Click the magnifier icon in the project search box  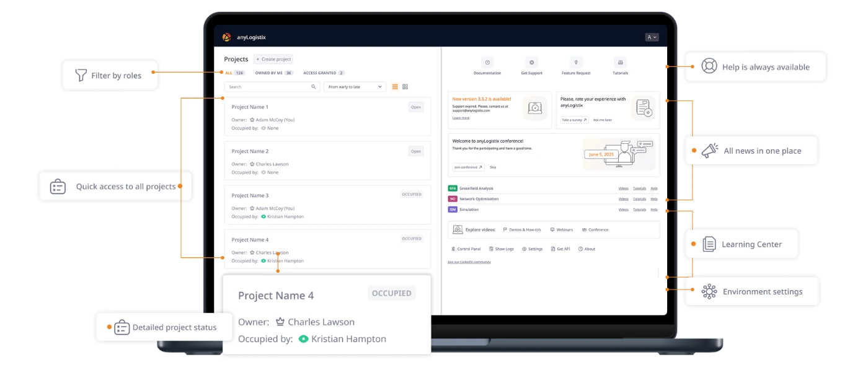[314, 87]
